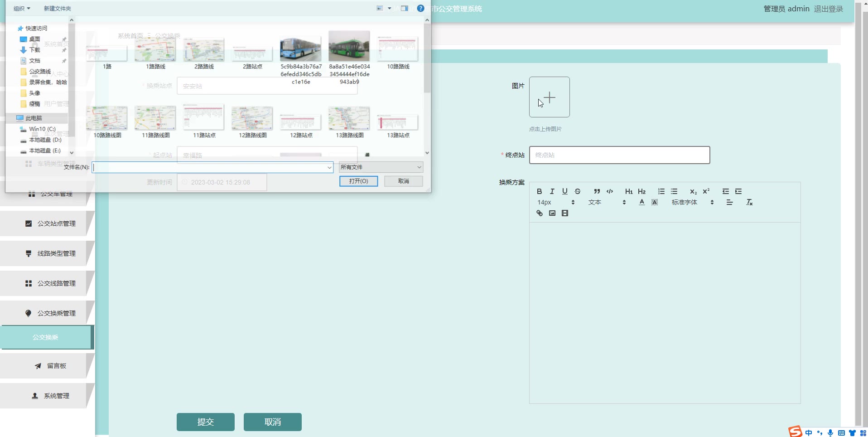Click the 提交 submit button
Screen dimensions: 868x437
pos(206,422)
